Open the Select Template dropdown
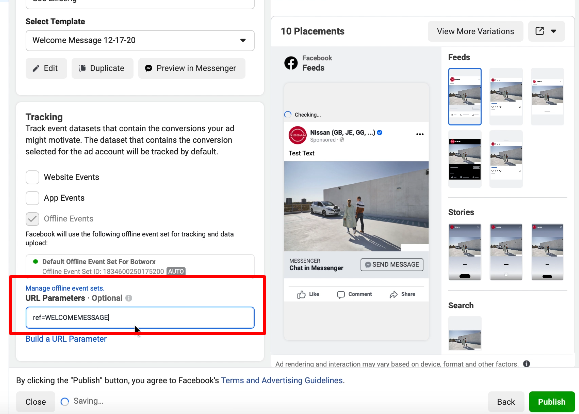Image resolution: width=579 pixels, height=414 pixels. click(140, 40)
